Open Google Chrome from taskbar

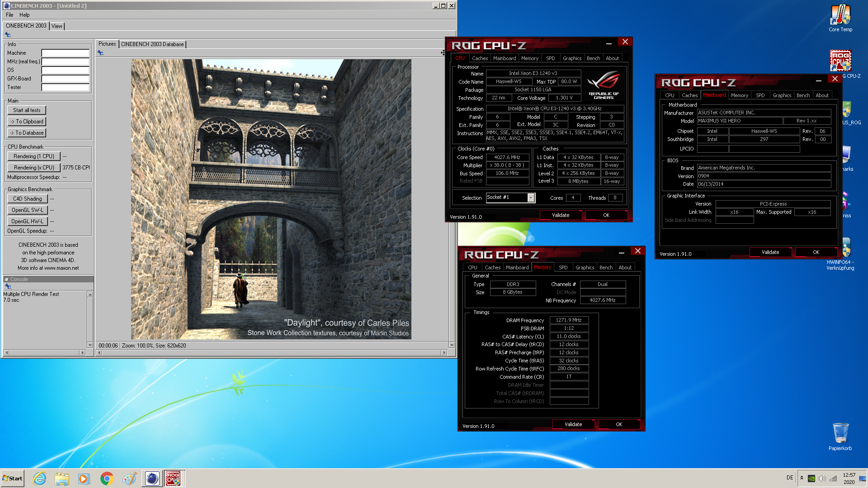[107, 479]
